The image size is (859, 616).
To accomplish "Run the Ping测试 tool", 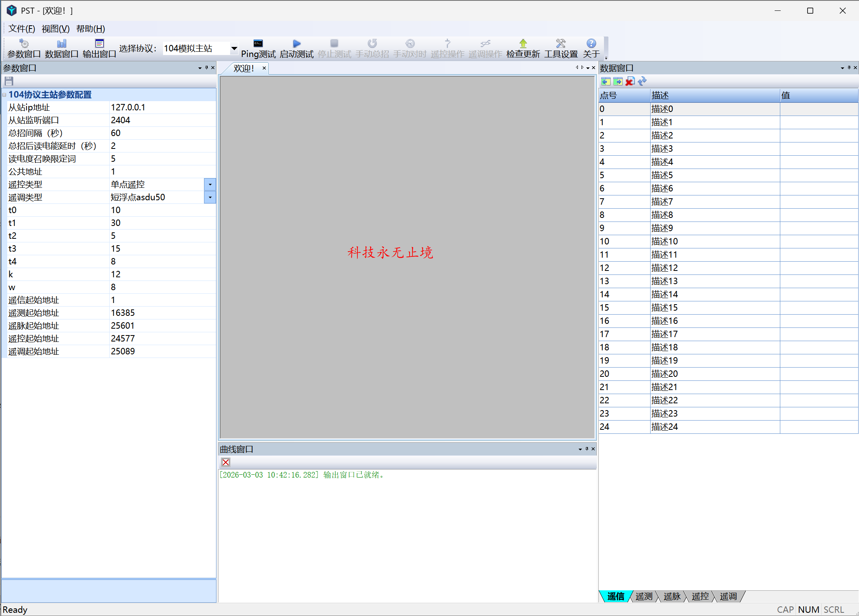I will pyautogui.click(x=258, y=48).
